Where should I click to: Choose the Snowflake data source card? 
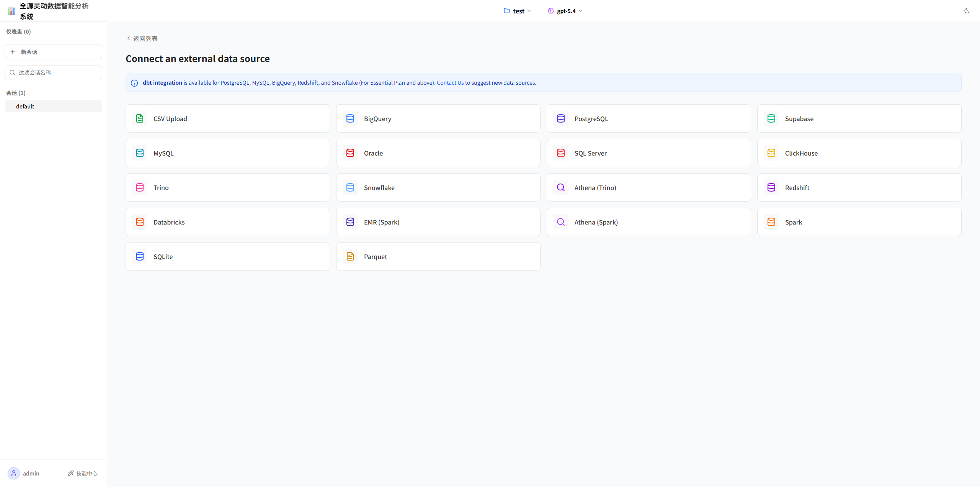coord(438,187)
